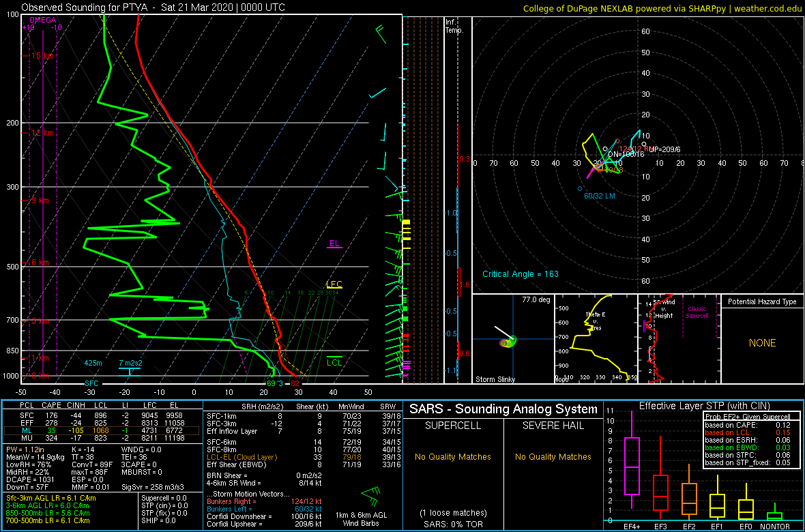
Task: Click the 'Critical Angle = 163' text
Action: click(521, 274)
